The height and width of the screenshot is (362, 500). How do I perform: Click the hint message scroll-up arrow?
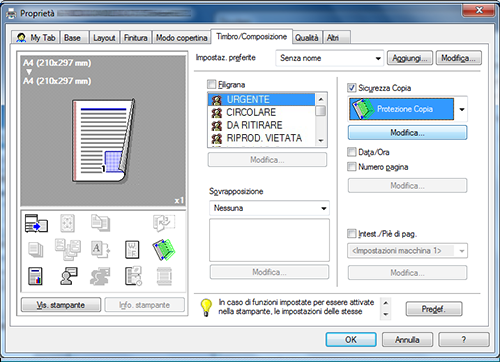[x=386, y=303]
